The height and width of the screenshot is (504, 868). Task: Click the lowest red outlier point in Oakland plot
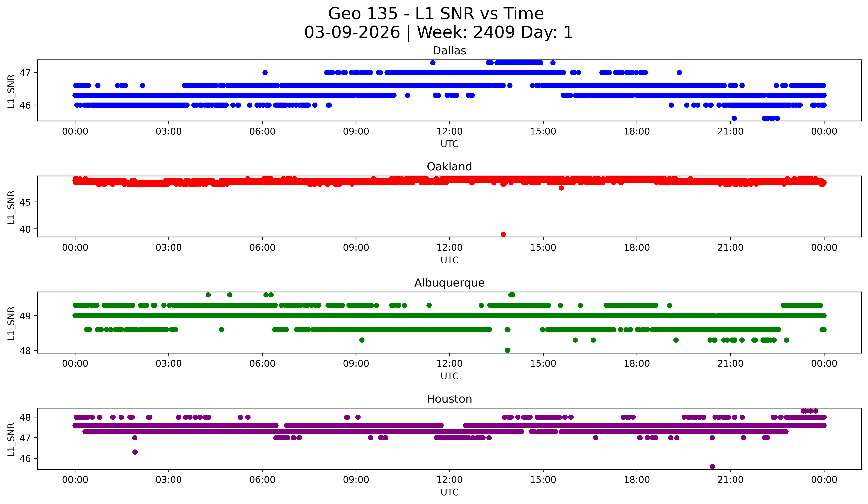click(503, 234)
